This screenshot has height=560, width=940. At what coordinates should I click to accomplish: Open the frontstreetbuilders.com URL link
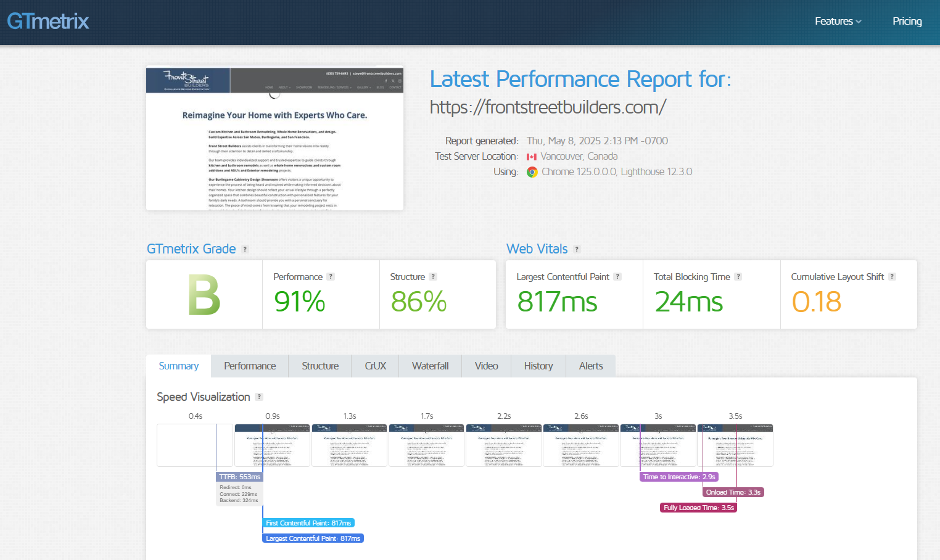548,107
